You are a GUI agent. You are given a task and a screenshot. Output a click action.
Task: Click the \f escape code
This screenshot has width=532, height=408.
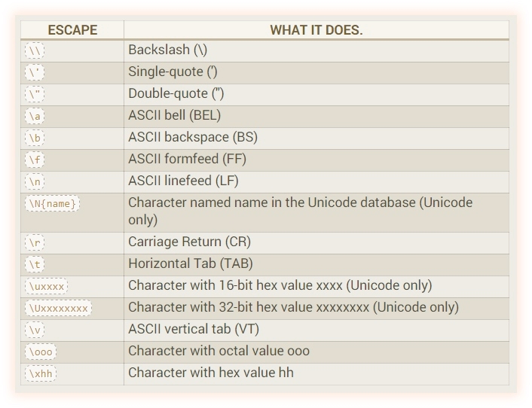tap(35, 160)
